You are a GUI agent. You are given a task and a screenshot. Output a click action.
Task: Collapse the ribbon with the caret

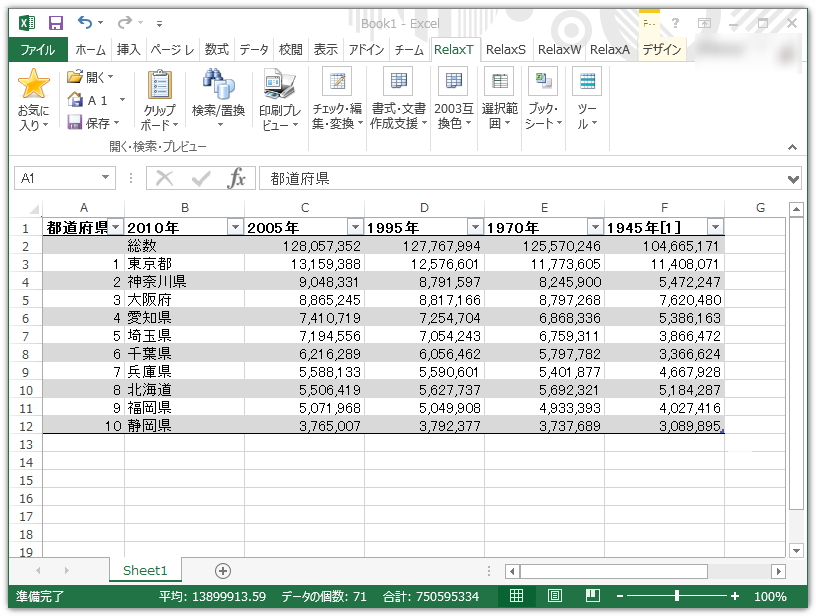792,147
